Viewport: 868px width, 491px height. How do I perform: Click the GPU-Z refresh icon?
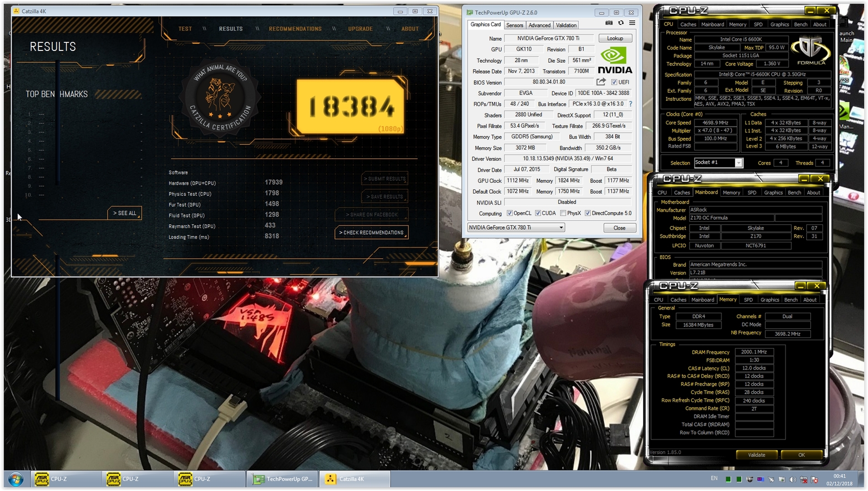coord(621,23)
